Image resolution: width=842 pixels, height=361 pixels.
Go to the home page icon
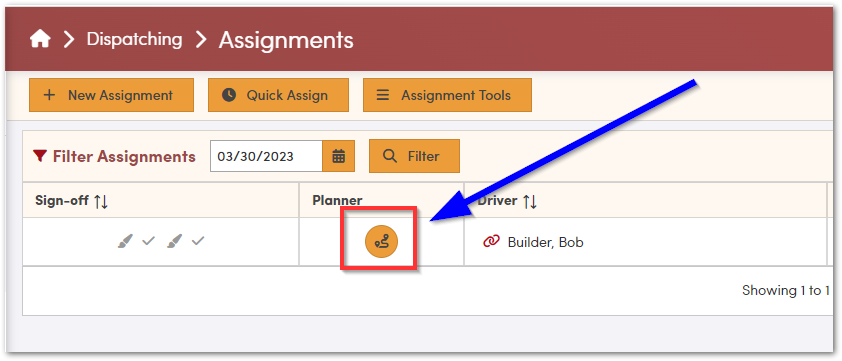click(x=40, y=39)
